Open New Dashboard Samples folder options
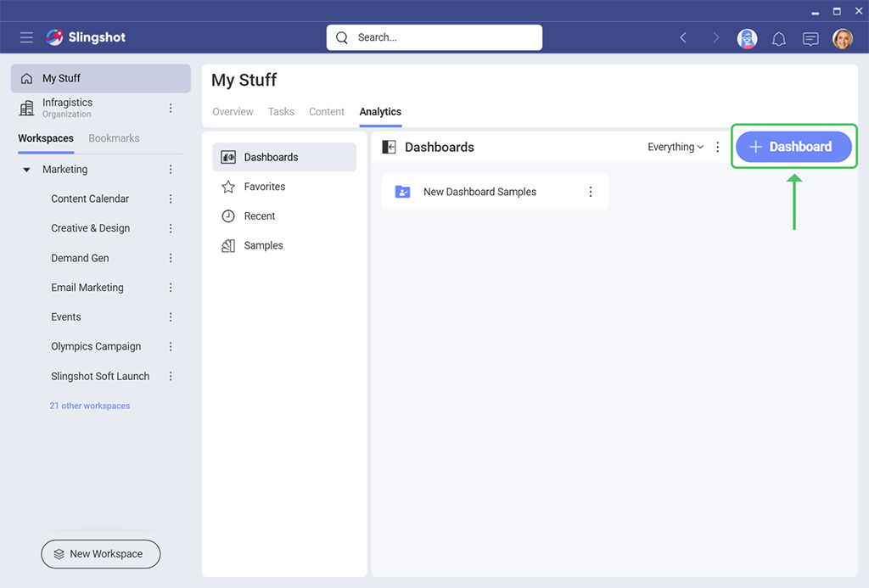The image size is (869, 588). click(x=591, y=192)
